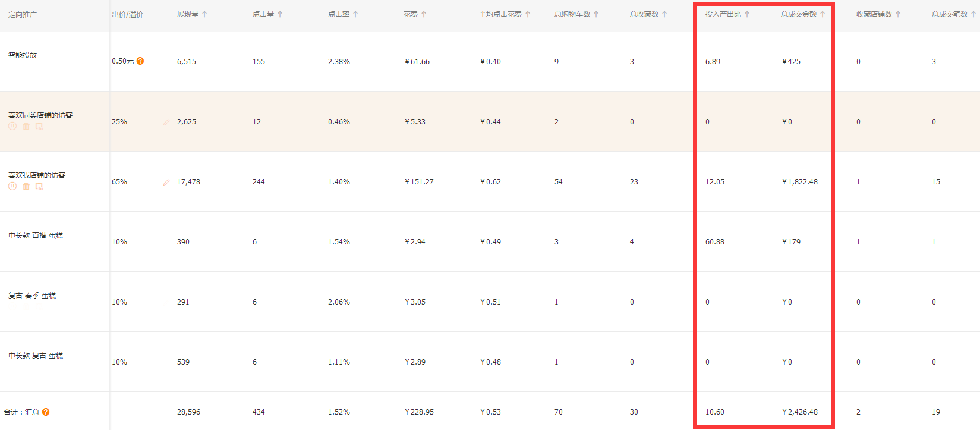Click the ¥425 transaction amount

[x=791, y=62]
